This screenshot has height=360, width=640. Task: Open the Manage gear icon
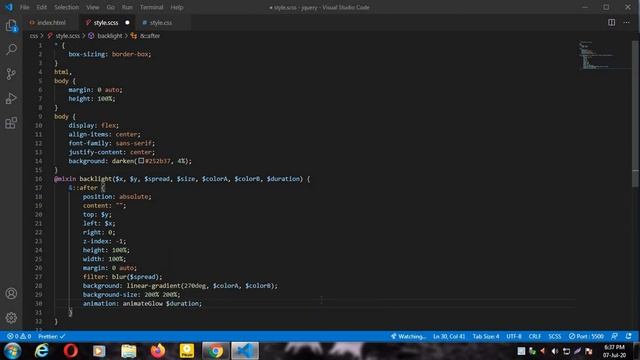click(x=11, y=318)
